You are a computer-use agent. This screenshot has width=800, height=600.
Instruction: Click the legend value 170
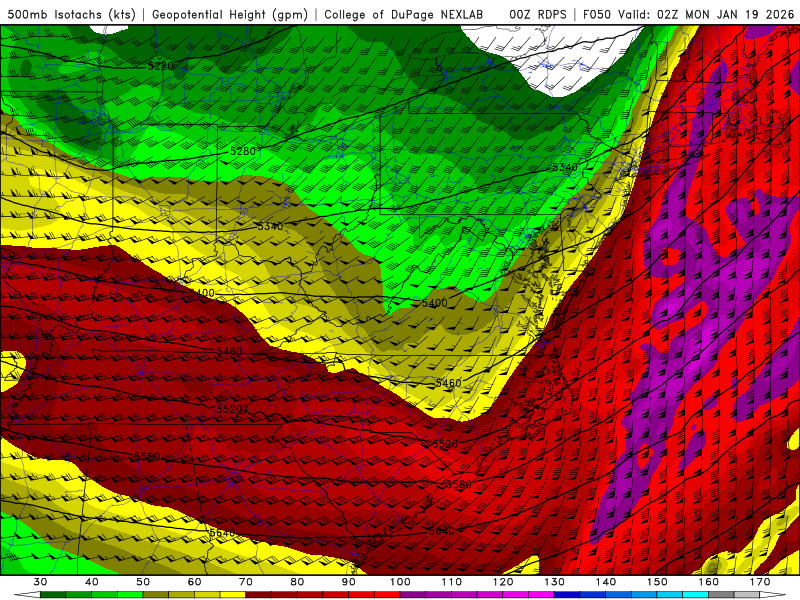(x=760, y=582)
